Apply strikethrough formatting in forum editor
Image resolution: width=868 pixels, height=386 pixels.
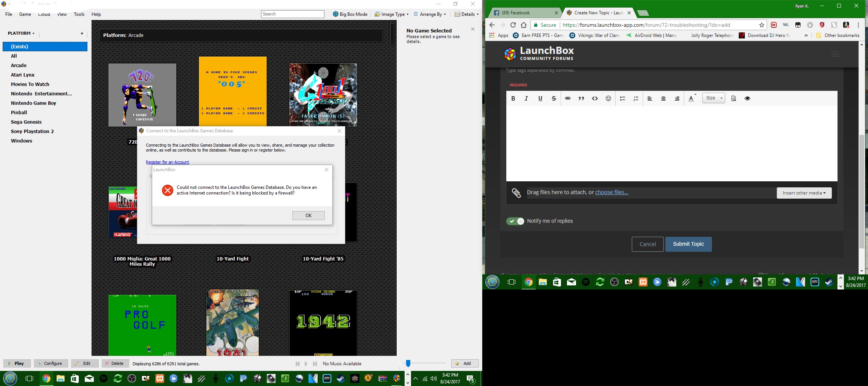[x=553, y=98]
